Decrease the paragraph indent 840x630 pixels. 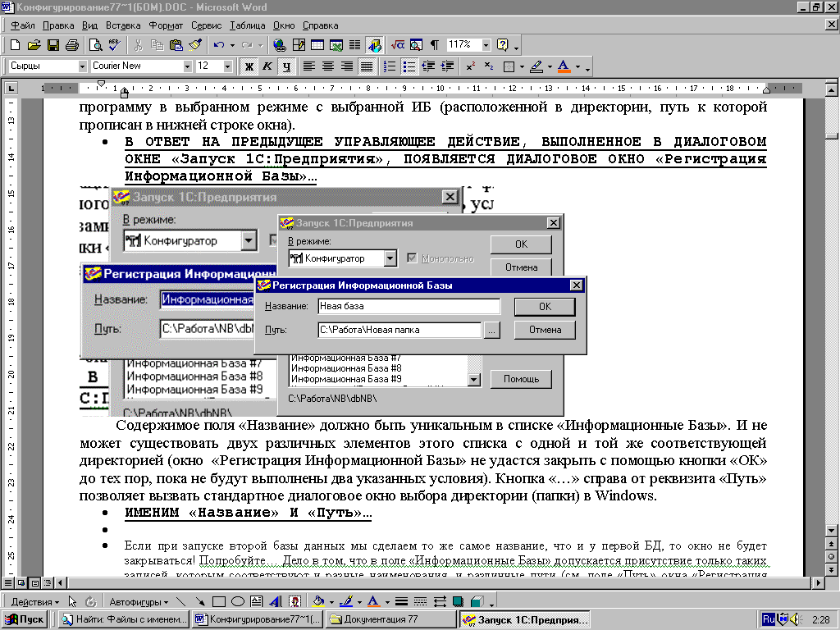tap(428, 66)
